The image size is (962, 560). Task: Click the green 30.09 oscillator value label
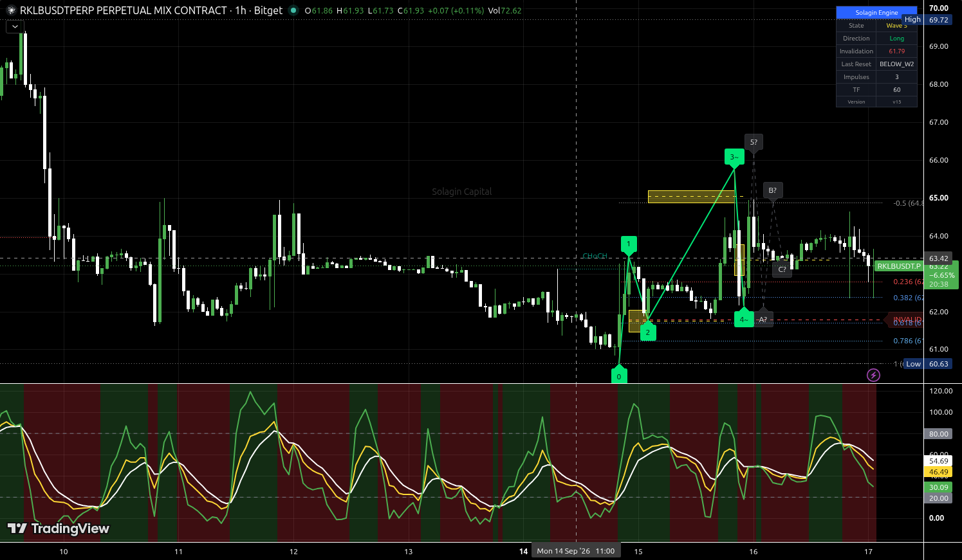point(939,487)
